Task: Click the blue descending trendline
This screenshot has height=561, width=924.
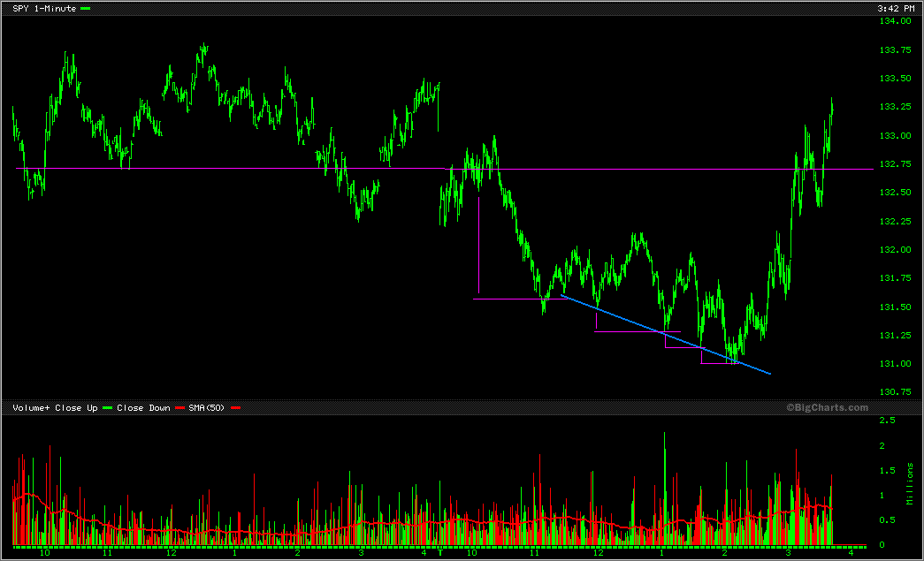Action: pyautogui.click(x=666, y=334)
